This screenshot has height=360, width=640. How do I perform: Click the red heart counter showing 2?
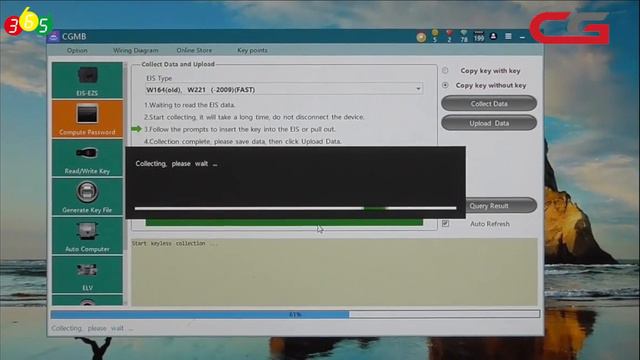(449, 36)
